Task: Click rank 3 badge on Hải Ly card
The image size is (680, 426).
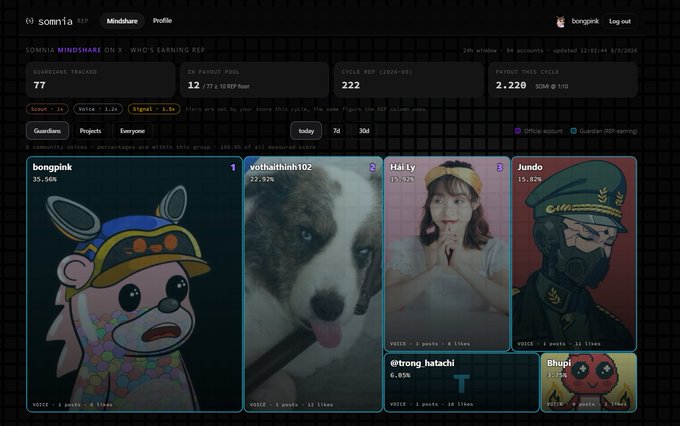Action: click(x=500, y=167)
